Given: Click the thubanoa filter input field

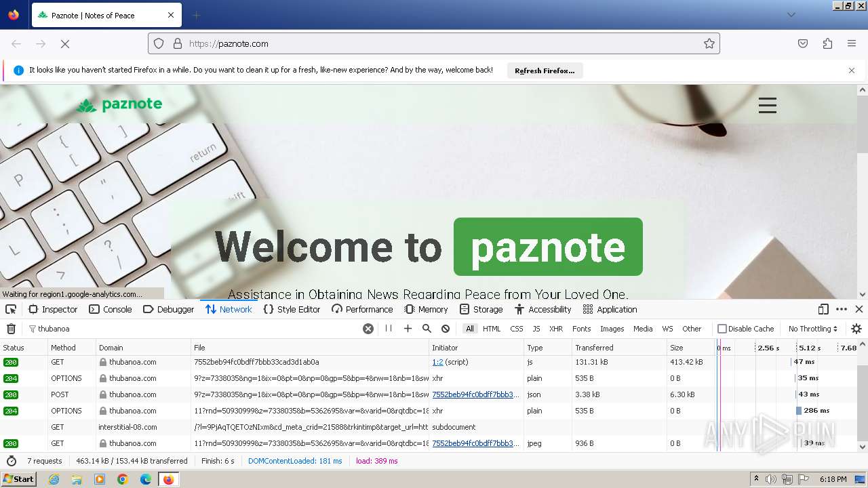Looking at the screenshot, I should 197,329.
